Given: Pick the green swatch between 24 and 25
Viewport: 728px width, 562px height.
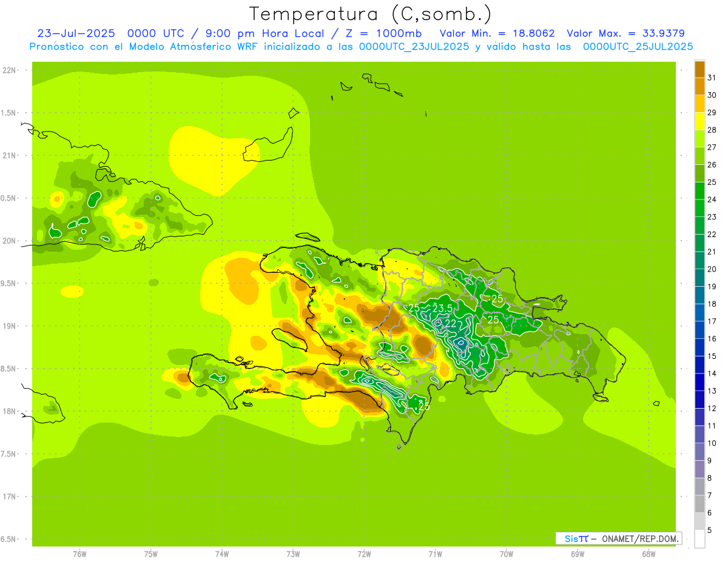Looking at the screenshot, I should 699,190.
